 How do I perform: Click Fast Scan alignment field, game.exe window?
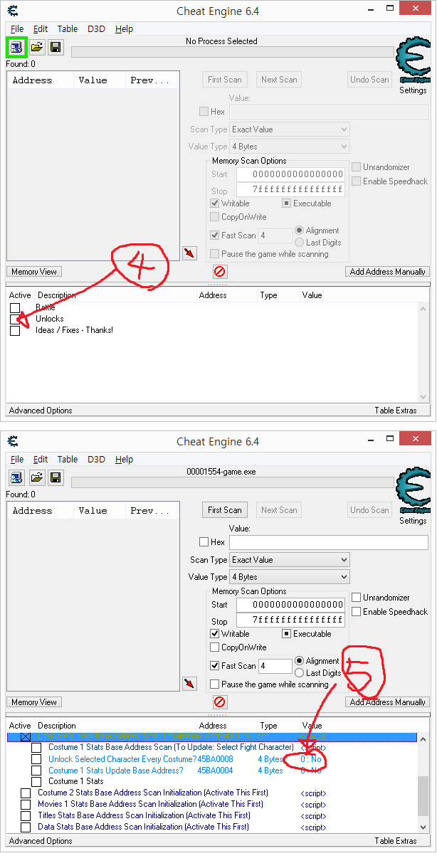275,666
